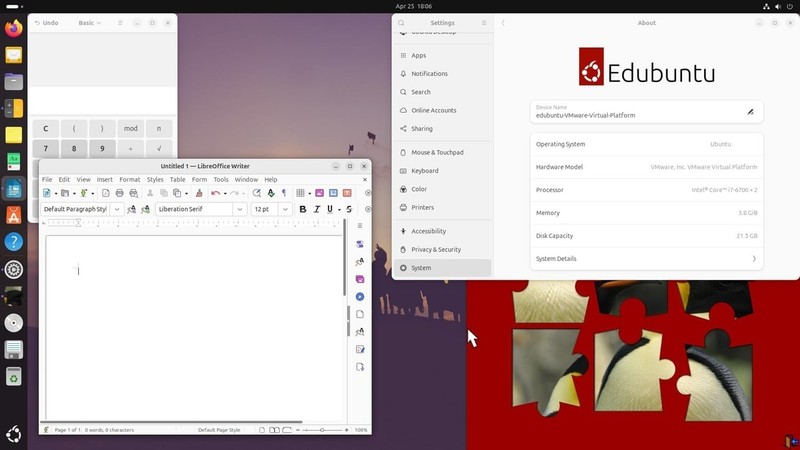Select Notifications in Settings sidebar
The width and height of the screenshot is (800, 450).
pos(442,73)
